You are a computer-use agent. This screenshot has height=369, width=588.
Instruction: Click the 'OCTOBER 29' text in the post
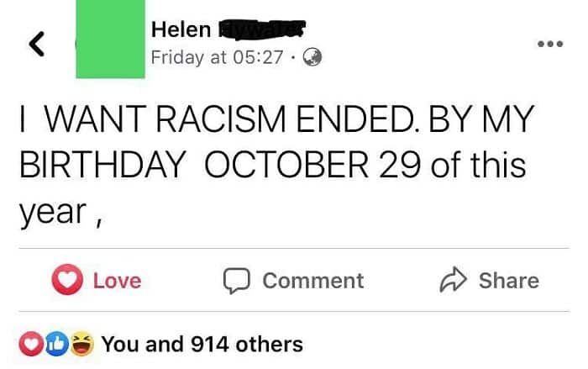312,165
